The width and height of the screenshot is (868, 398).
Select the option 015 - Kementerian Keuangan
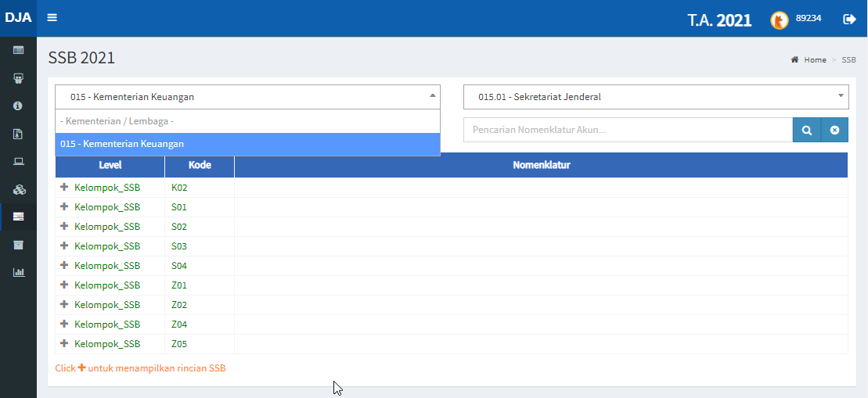point(247,144)
